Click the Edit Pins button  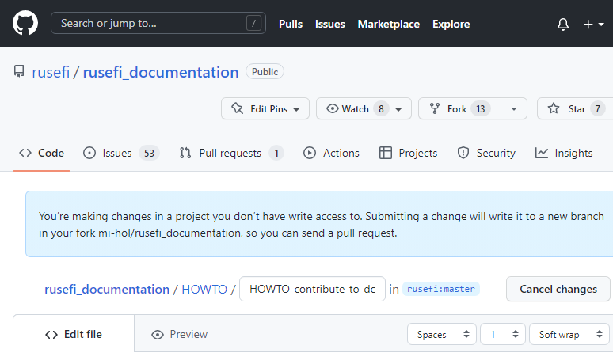coord(265,108)
